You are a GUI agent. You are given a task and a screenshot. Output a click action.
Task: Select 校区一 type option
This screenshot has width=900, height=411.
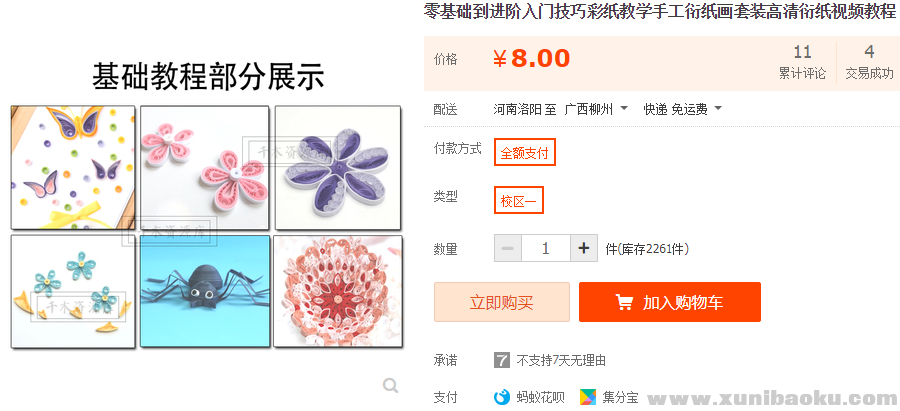[x=519, y=200]
